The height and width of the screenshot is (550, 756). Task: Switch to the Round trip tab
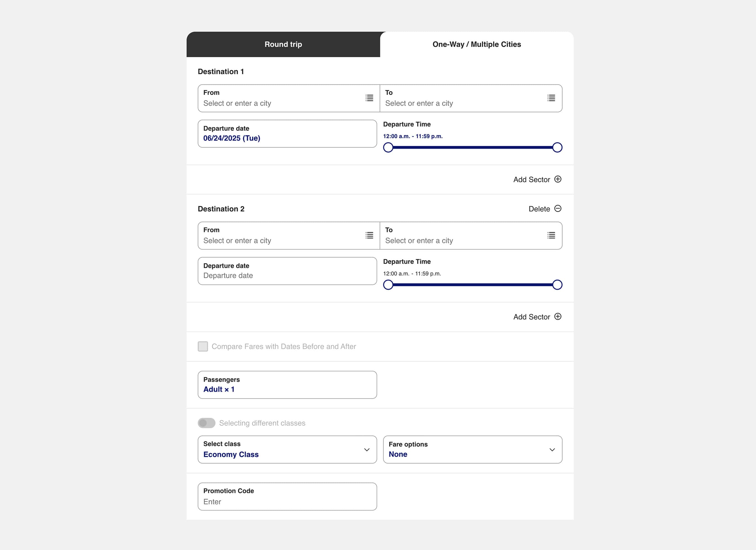(283, 44)
